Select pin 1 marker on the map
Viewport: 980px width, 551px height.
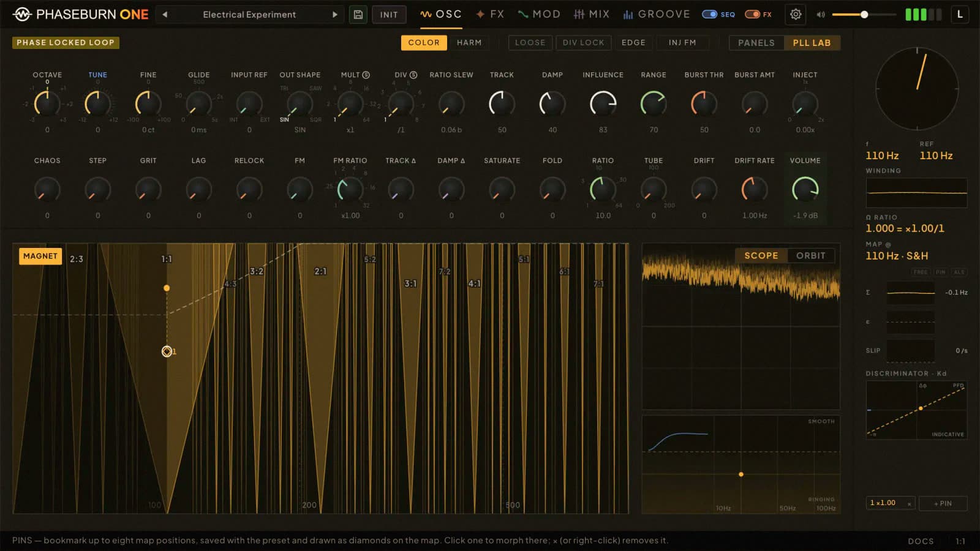tap(167, 351)
